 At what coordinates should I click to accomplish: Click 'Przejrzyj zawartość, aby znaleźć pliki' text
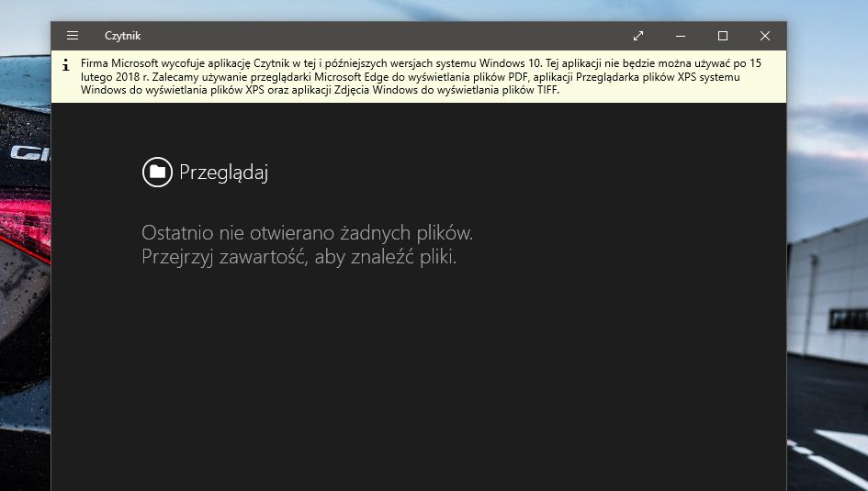[x=299, y=257]
